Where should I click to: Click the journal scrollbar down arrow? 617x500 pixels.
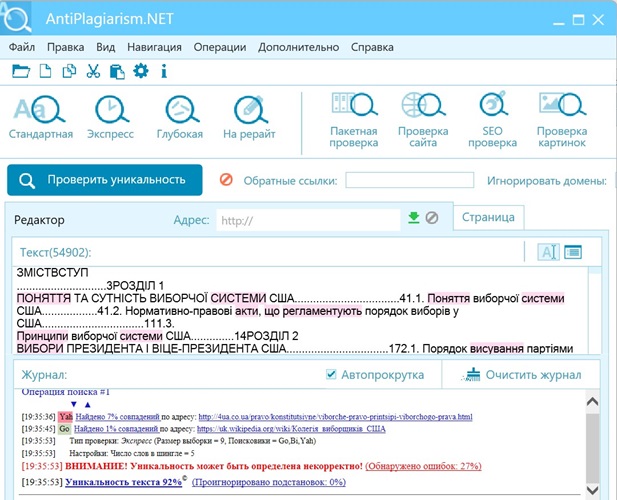point(593,490)
